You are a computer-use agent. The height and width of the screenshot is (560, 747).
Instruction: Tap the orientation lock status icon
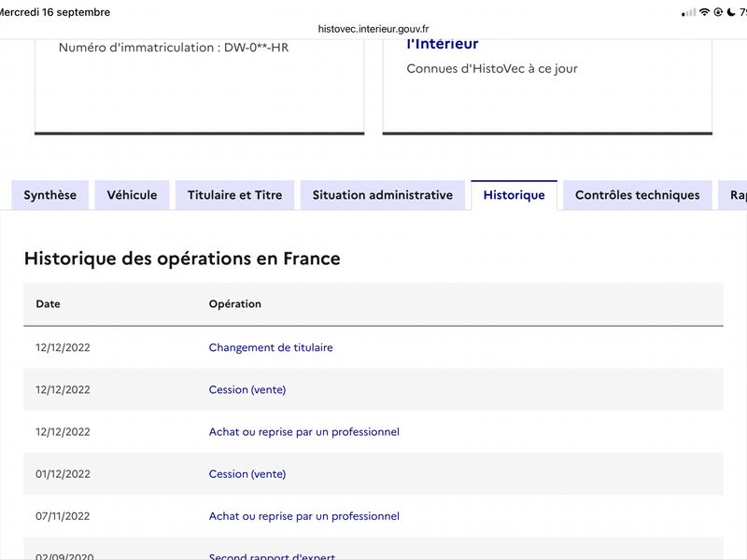(718, 12)
